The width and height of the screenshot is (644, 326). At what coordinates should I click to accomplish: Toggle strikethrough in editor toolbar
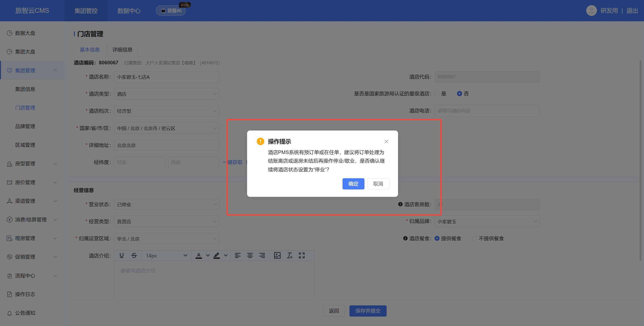point(134,255)
